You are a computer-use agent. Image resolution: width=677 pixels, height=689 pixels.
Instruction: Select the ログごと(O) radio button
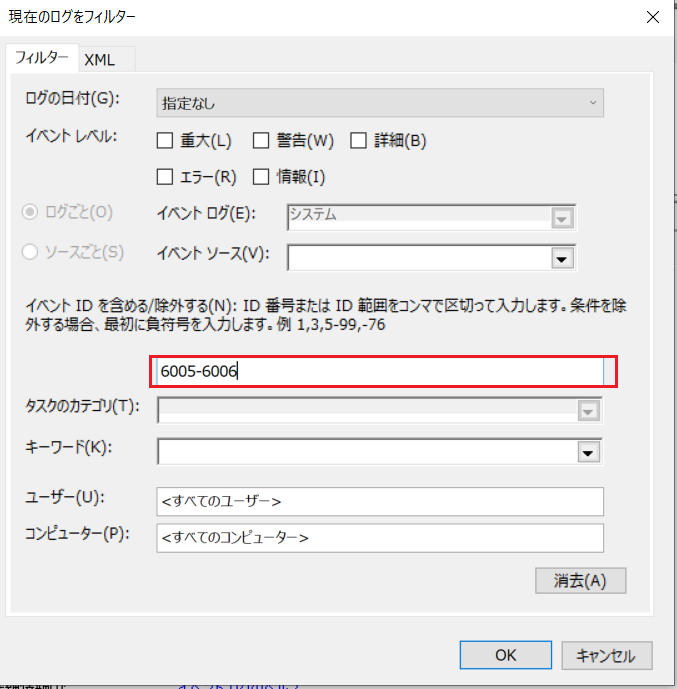tap(30, 212)
